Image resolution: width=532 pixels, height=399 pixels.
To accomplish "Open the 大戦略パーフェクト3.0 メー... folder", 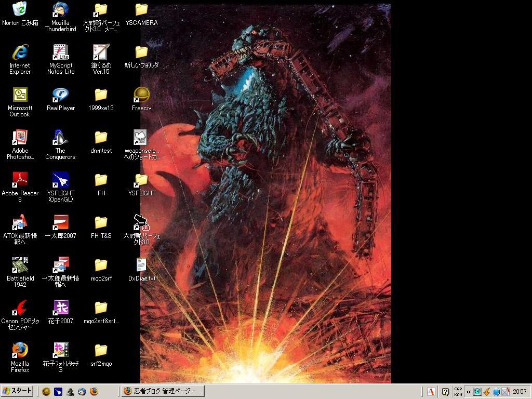I will tap(101, 17).
